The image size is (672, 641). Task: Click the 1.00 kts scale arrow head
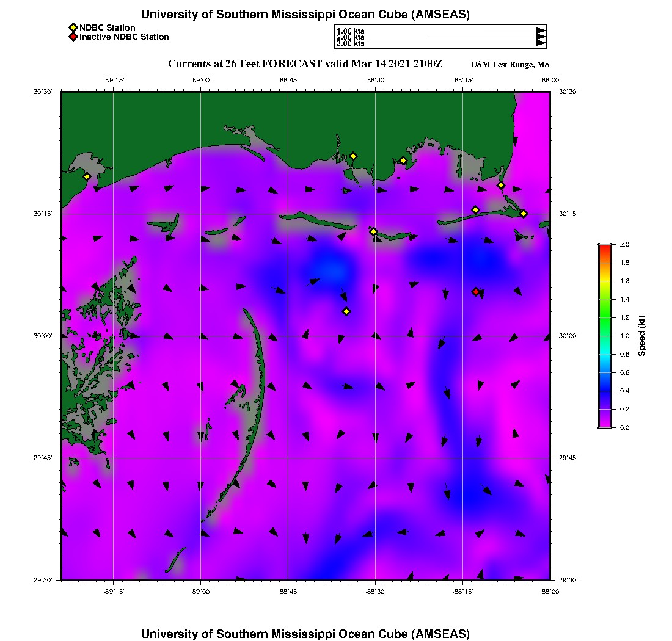tap(541, 30)
